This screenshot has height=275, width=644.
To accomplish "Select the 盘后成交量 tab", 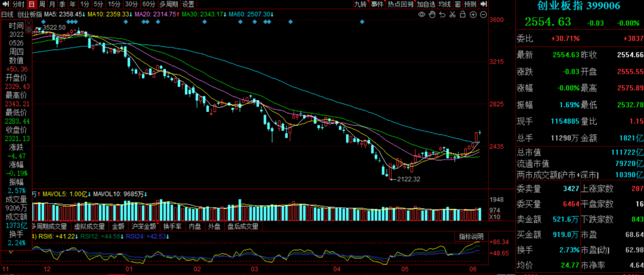I will (x=243, y=226).
